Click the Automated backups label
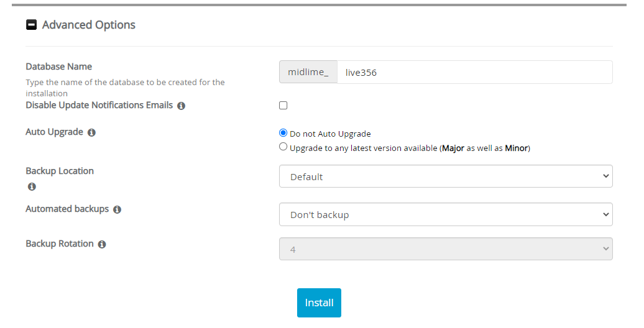Screen dimensions: 644x328 click(x=67, y=209)
